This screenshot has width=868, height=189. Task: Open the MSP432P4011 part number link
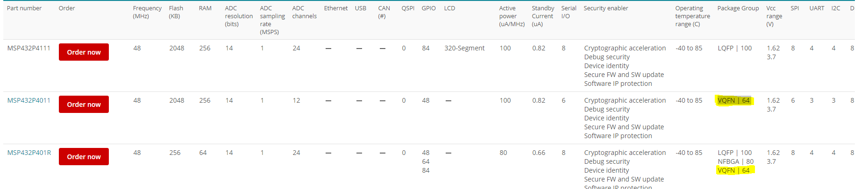pyautogui.click(x=28, y=100)
